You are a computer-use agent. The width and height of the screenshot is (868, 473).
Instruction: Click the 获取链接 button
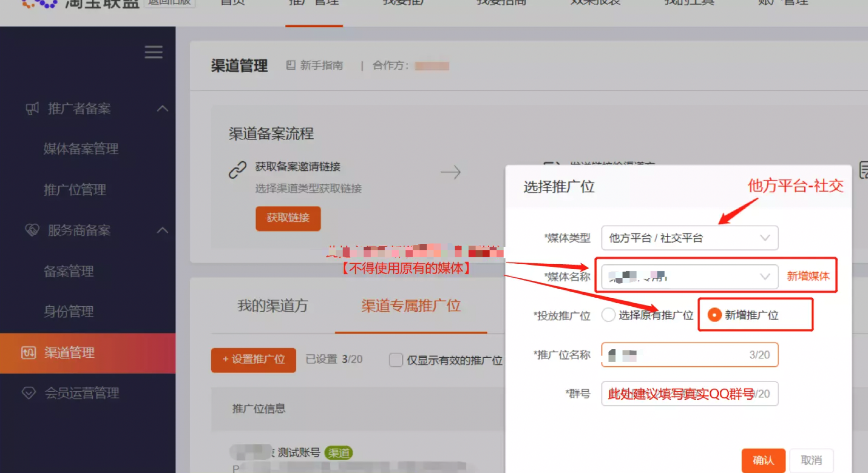click(x=288, y=218)
